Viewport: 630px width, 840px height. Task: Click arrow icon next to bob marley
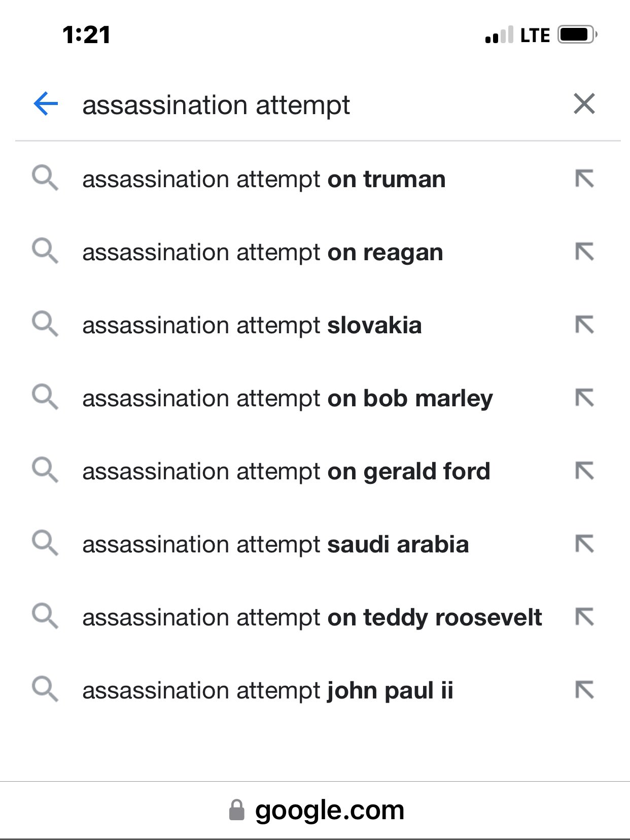584,398
